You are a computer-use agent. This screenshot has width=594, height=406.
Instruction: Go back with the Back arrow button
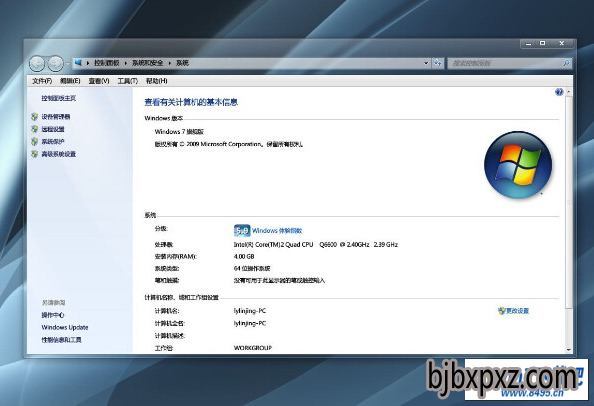pos(37,63)
